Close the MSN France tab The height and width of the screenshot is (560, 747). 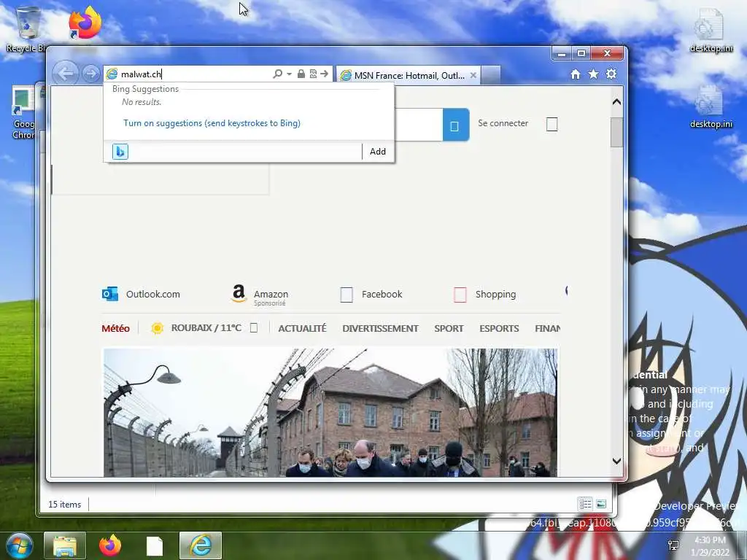(x=473, y=75)
